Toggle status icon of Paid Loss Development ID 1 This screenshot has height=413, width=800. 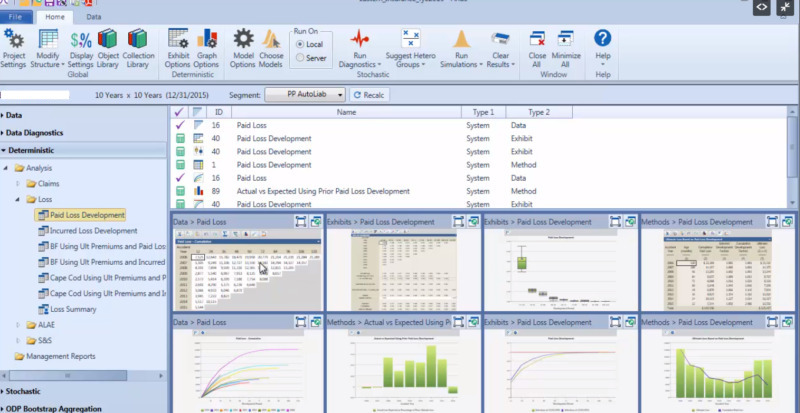pos(180,165)
